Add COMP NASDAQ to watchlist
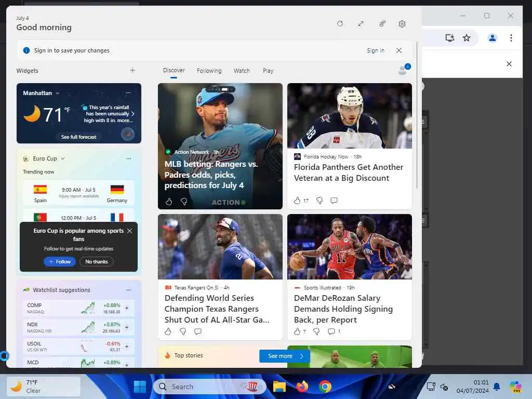Image resolution: width=532 pixels, height=399 pixels. tap(127, 308)
